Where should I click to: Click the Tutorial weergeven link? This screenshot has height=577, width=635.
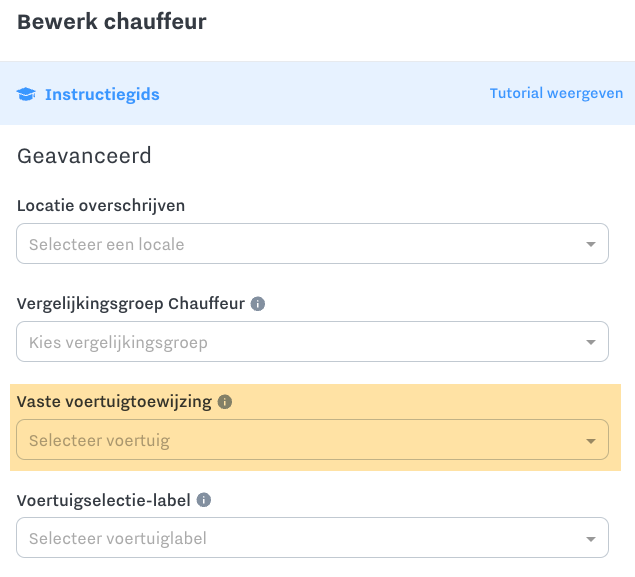tap(556, 93)
